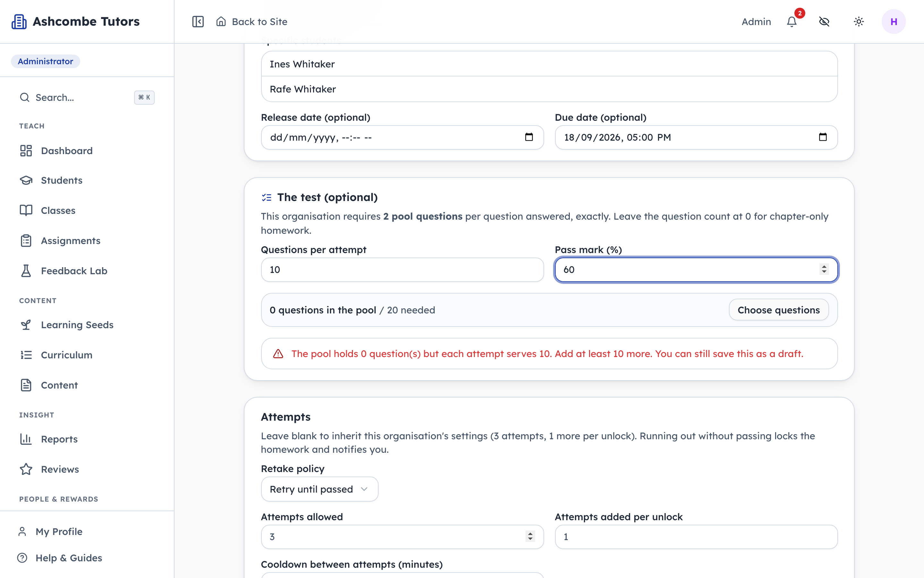
Task: Click the Reports bar chart icon
Action: [x=26, y=439]
